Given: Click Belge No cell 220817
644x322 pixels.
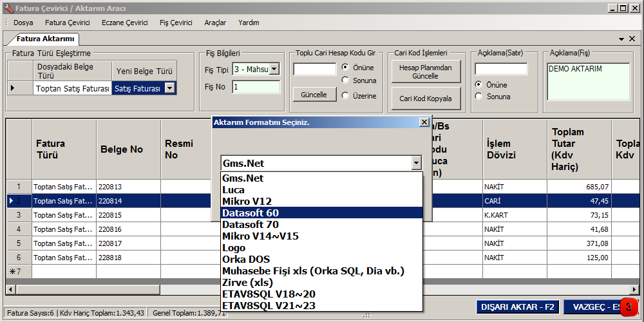Looking at the screenshot, I should [x=129, y=243].
